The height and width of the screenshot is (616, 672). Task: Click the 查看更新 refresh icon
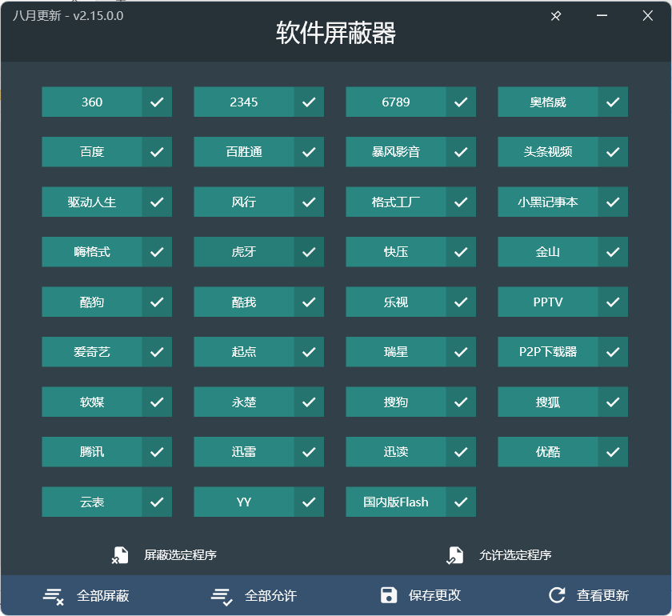(x=555, y=595)
